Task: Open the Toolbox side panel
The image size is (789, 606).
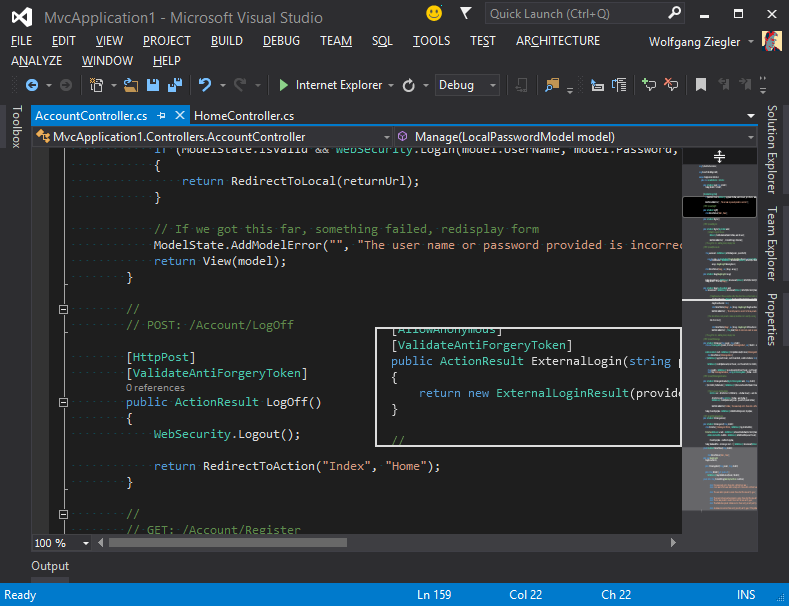Action: (17, 126)
